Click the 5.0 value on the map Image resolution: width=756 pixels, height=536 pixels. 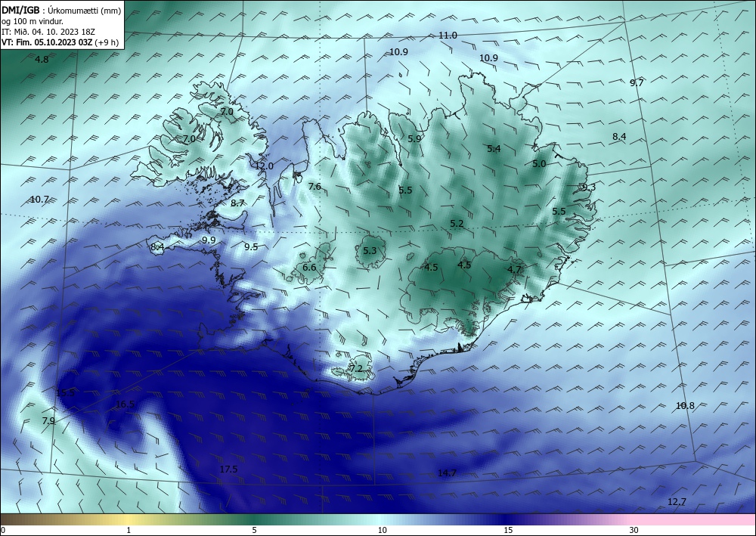[x=539, y=164]
